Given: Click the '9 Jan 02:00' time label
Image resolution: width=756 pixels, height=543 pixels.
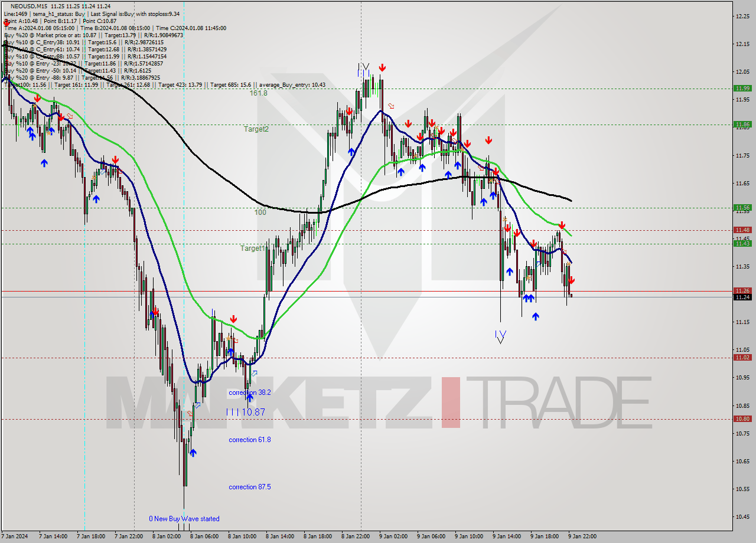Looking at the screenshot, I should [394, 537].
